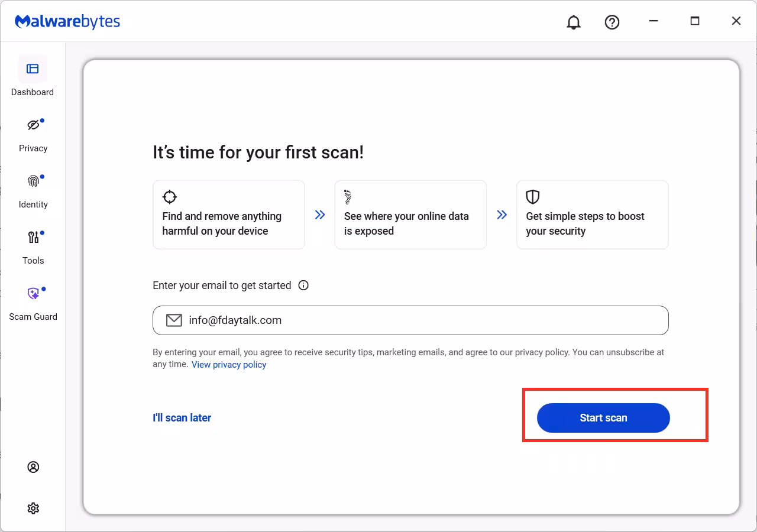Minimize the Malwarebytes window
The image size is (757, 532).
pos(654,21)
